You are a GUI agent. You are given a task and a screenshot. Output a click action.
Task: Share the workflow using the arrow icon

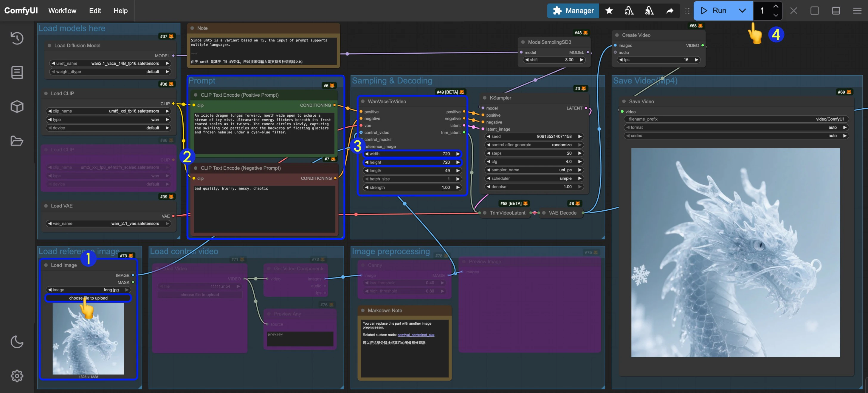tap(670, 10)
